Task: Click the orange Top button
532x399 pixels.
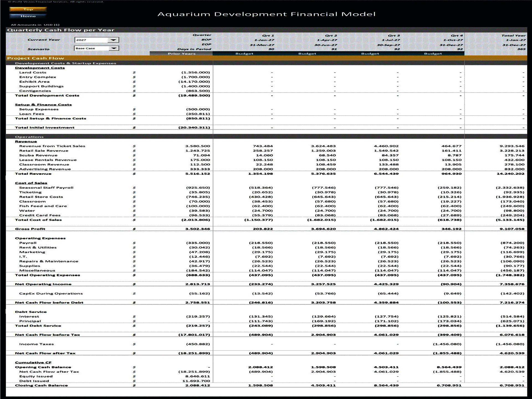Action: click(x=28, y=9)
